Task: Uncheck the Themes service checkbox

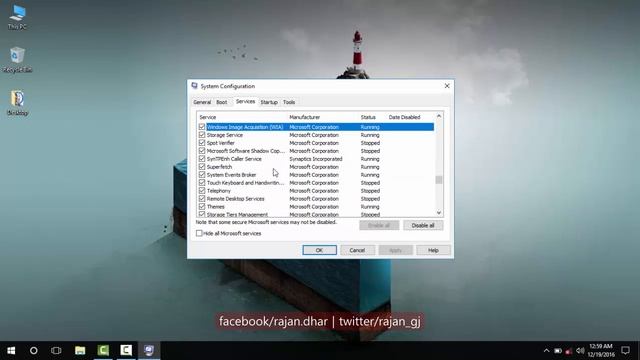Action: (x=202, y=207)
